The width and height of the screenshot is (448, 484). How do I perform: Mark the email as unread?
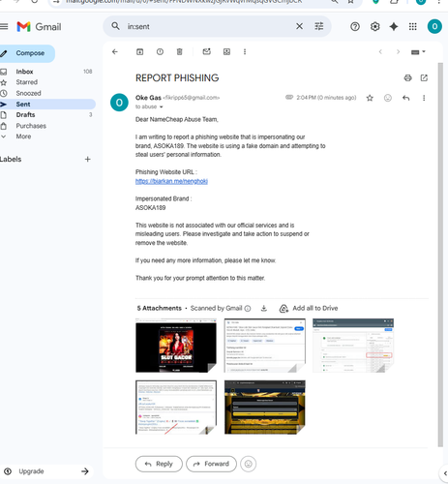(207, 51)
